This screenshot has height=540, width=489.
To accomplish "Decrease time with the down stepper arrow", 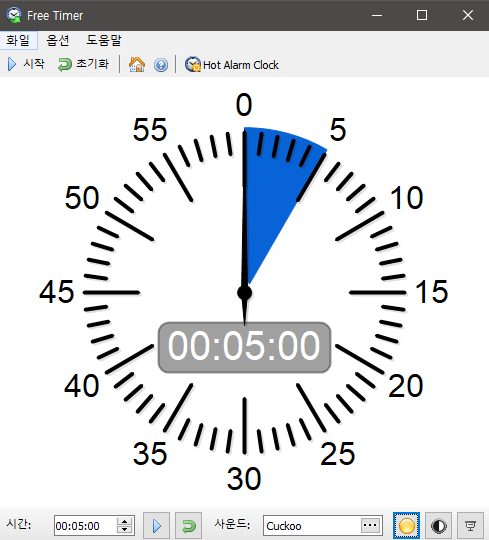I will click(125, 530).
